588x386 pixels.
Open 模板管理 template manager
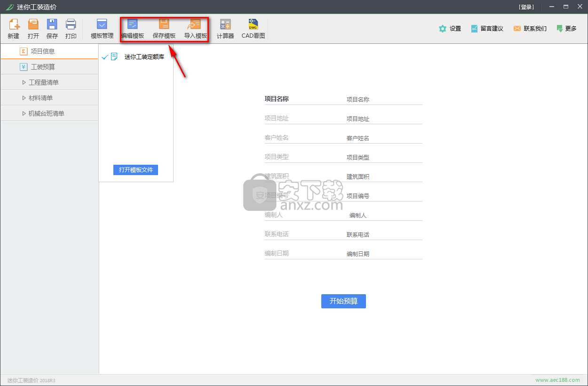click(x=102, y=28)
